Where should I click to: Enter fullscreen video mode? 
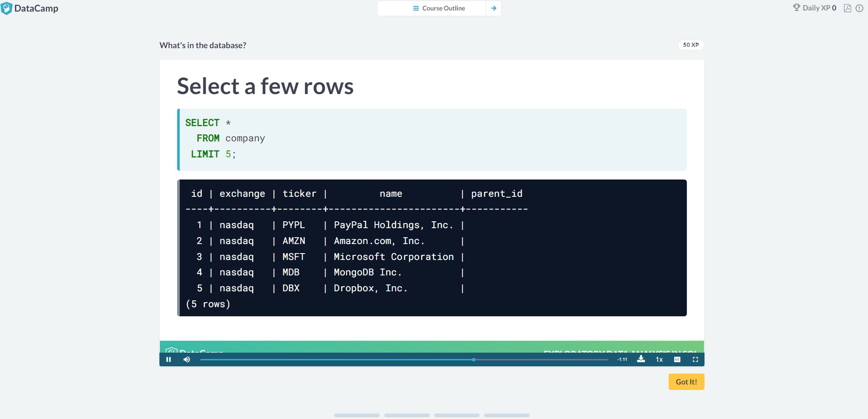(695, 359)
